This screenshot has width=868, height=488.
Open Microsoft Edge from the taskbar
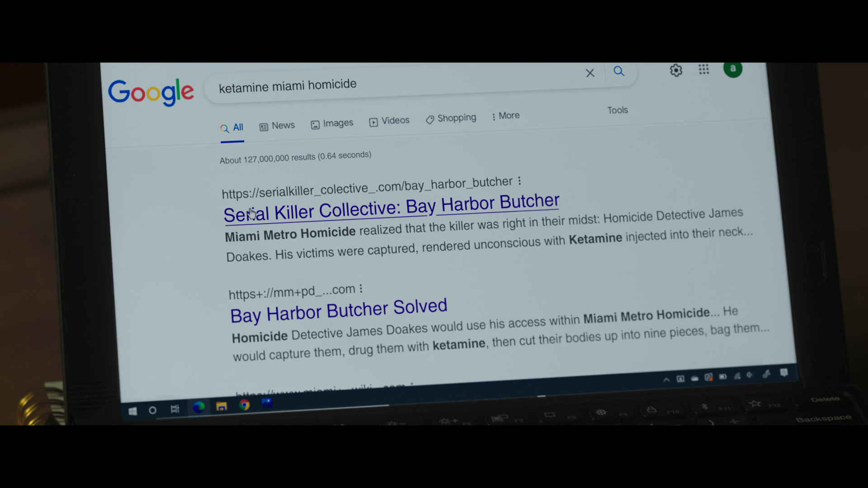click(x=198, y=408)
